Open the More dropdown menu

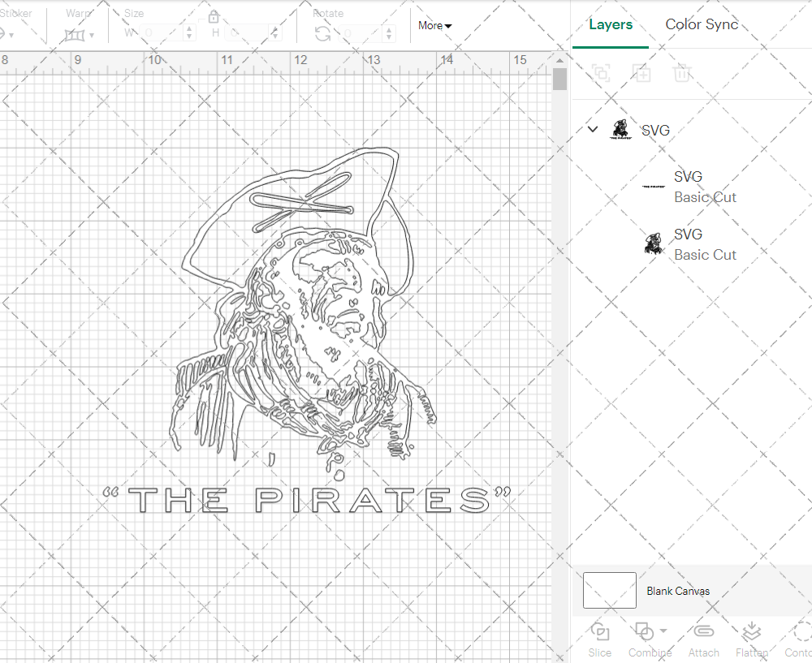click(435, 25)
